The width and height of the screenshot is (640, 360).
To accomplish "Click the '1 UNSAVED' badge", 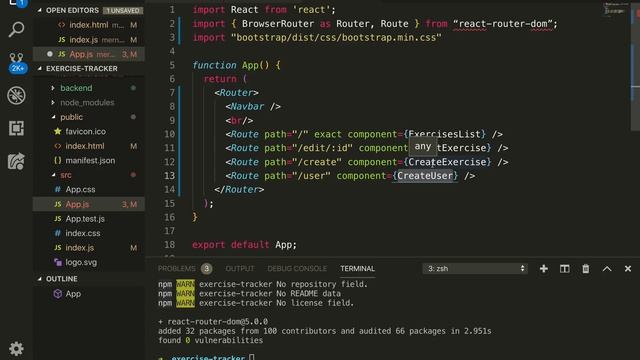I will [x=123, y=10].
